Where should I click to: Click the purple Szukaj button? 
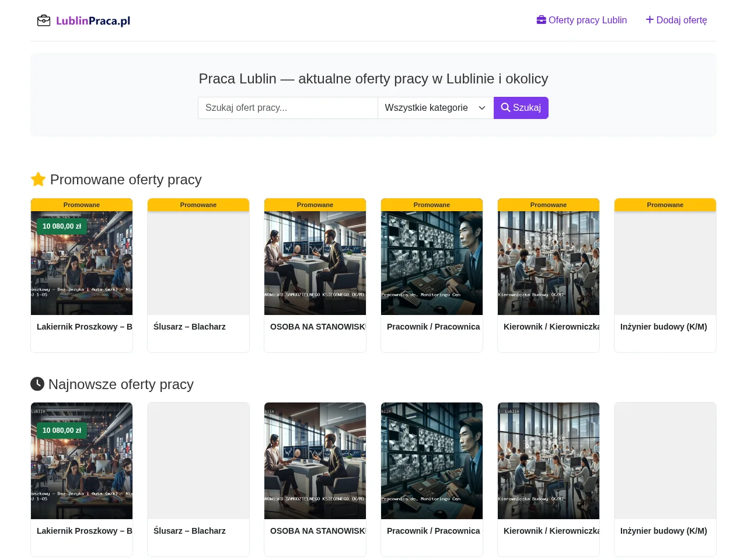[521, 108]
